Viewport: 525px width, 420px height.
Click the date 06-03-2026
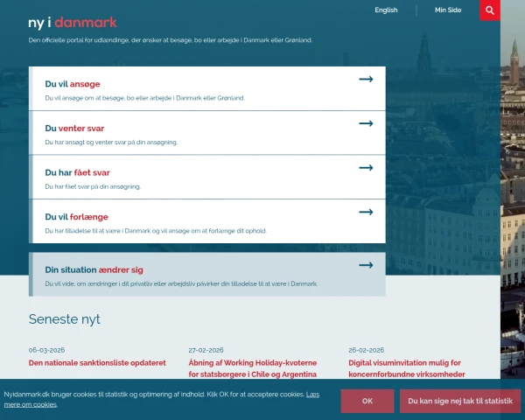[x=47, y=350]
